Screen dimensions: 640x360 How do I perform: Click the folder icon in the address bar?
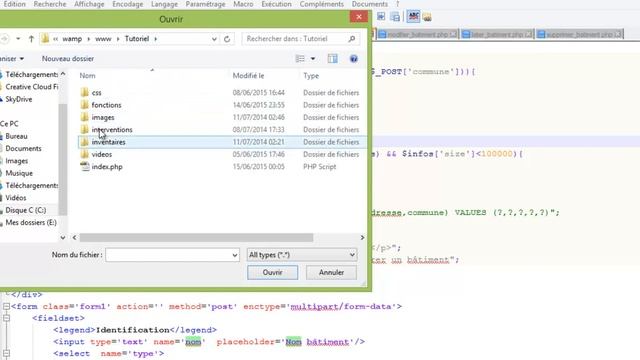(x=45, y=39)
